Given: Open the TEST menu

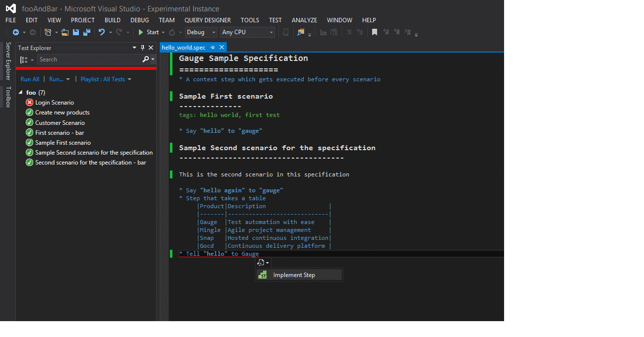Looking at the screenshot, I should [x=275, y=20].
